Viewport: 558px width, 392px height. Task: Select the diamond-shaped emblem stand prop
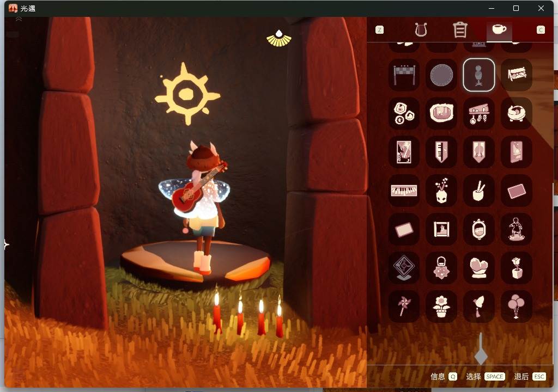(404, 267)
